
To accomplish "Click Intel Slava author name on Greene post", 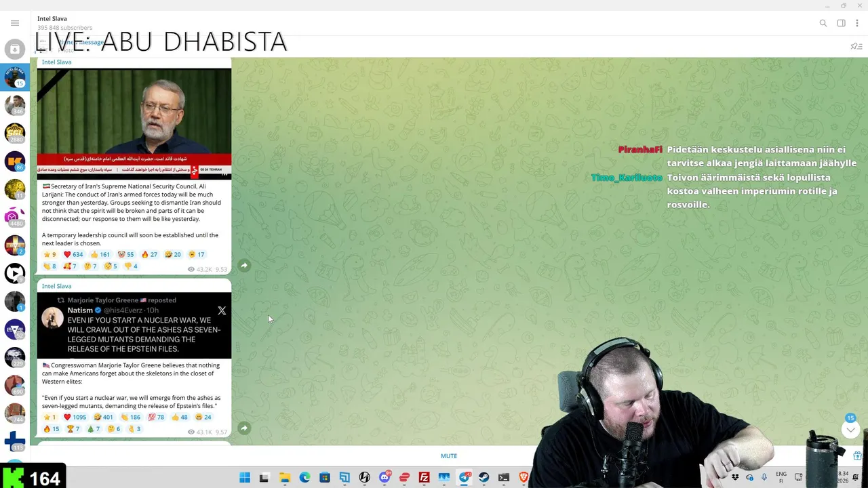I will 56,286.
